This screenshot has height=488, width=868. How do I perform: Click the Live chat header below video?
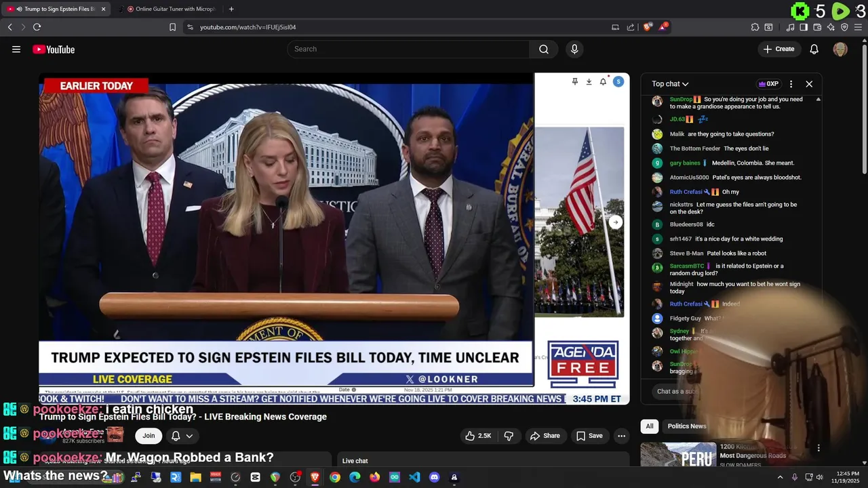point(355,461)
